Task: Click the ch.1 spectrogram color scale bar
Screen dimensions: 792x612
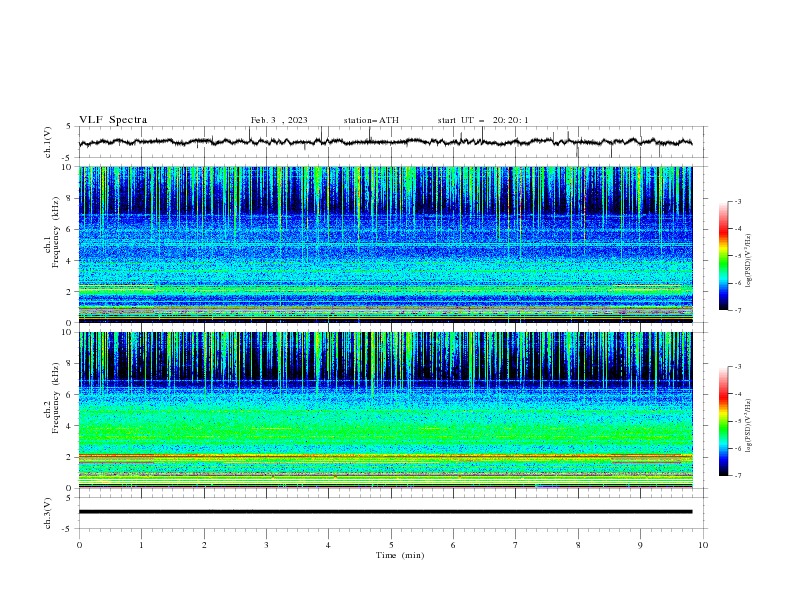Action: click(723, 256)
